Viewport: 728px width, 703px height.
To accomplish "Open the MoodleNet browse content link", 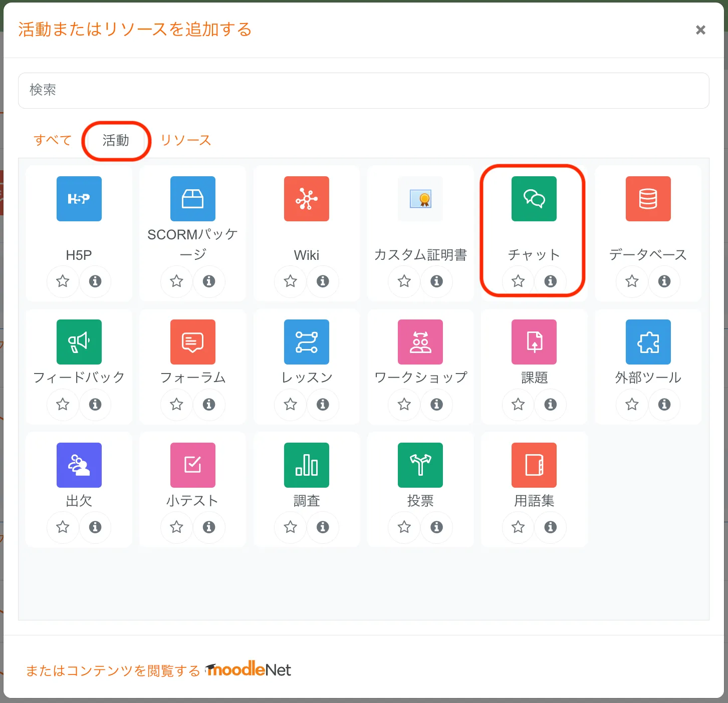I will 158,670.
